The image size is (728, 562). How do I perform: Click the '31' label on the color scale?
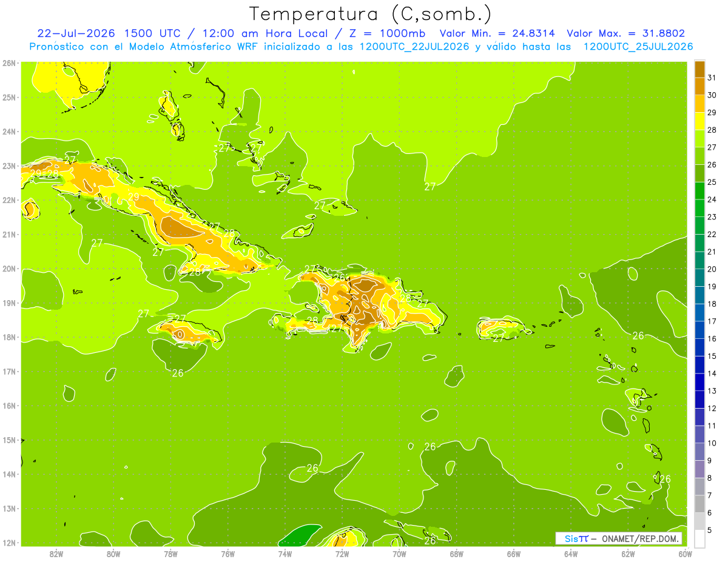click(712, 78)
